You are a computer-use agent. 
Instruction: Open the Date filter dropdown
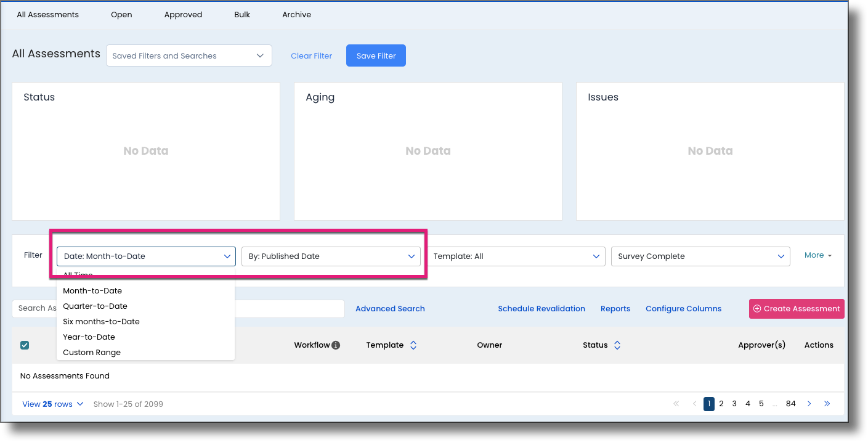coord(145,256)
